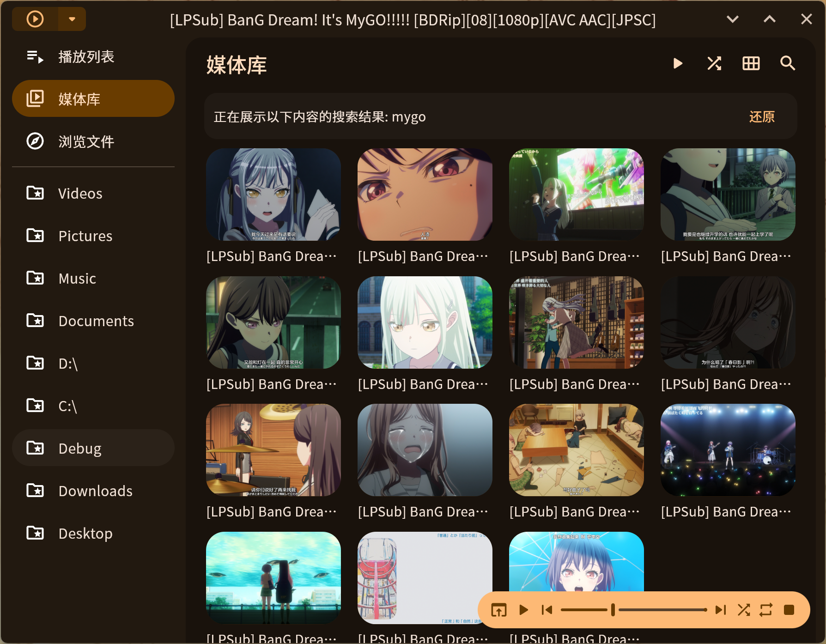Image resolution: width=826 pixels, height=644 pixels.
Task: Browse the C:\ drive entry
Action: pos(93,405)
